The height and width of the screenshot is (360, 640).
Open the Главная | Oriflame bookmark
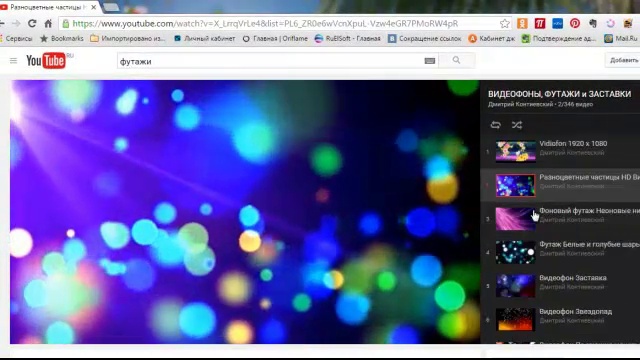[275, 38]
